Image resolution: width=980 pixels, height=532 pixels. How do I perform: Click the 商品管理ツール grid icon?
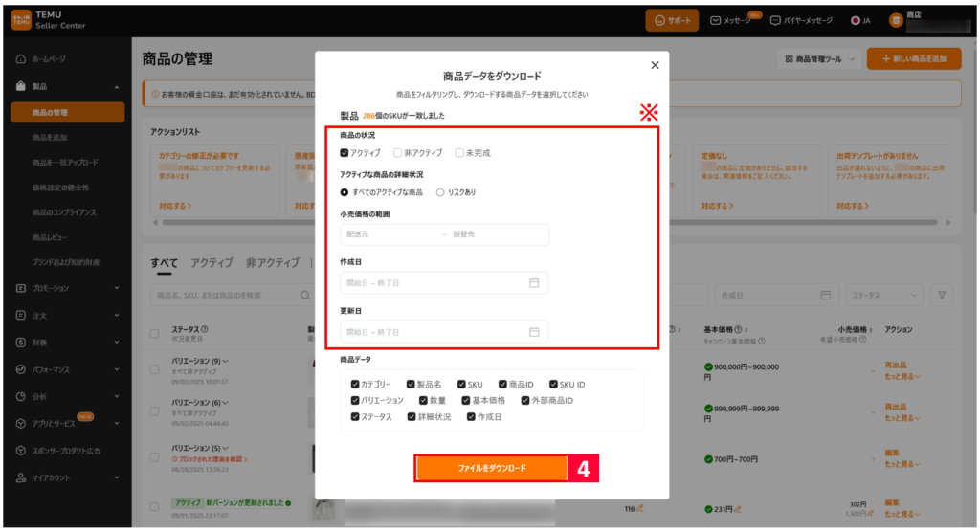point(790,58)
